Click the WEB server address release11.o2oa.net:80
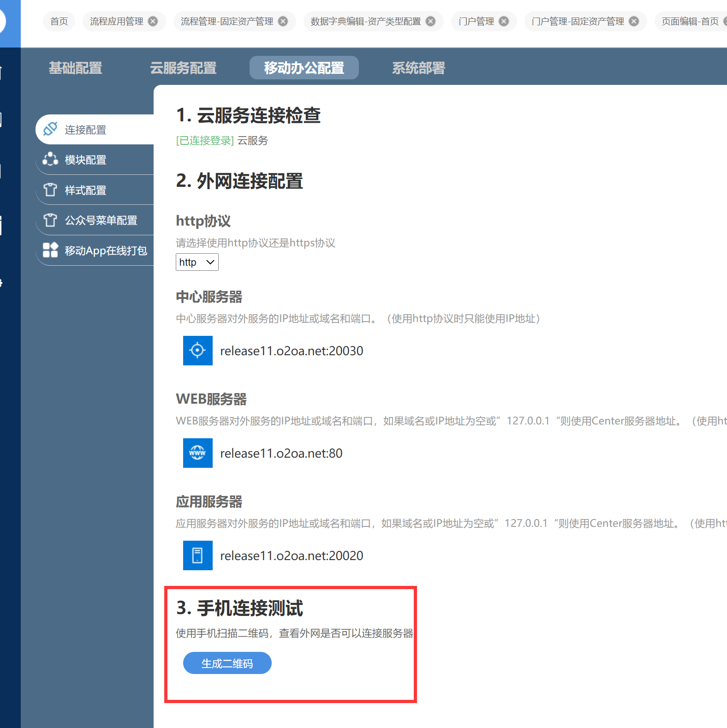The width and height of the screenshot is (727, 728). 281,454
